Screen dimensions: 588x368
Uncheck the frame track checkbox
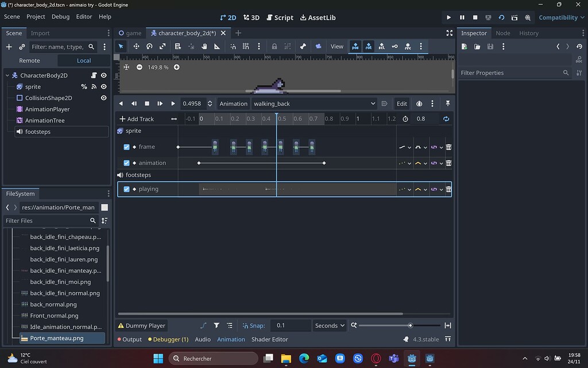(127, 147)
